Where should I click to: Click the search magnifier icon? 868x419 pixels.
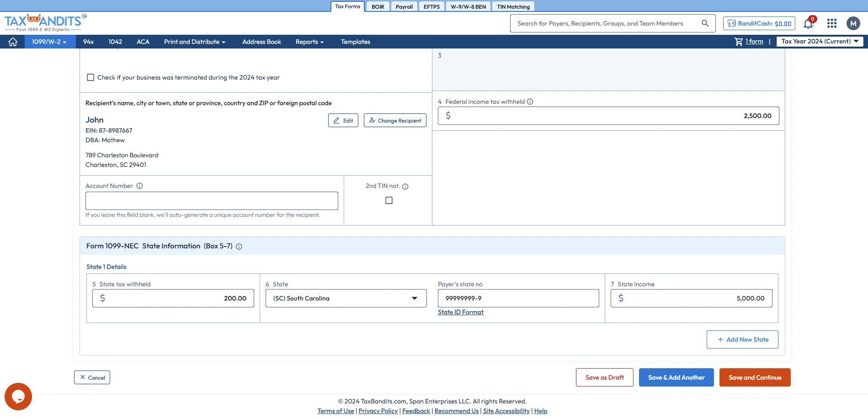point(705,23)
